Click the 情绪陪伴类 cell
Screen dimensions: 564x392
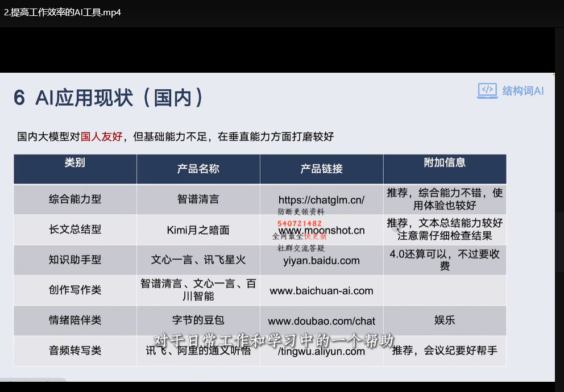coord(75,320)
